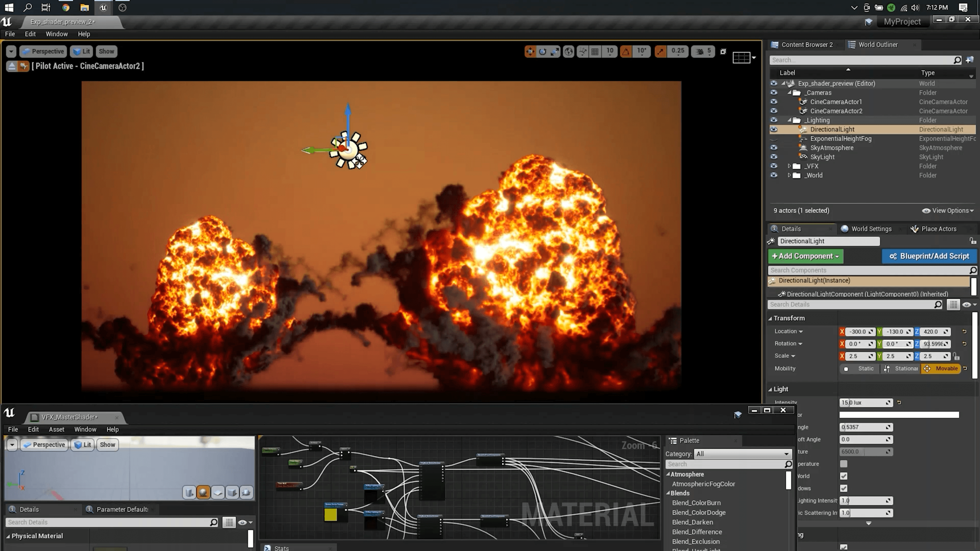Hide SkyAtmosphere actor with eye icon
This screenshot has height=551, width=980.
point(774,147)
